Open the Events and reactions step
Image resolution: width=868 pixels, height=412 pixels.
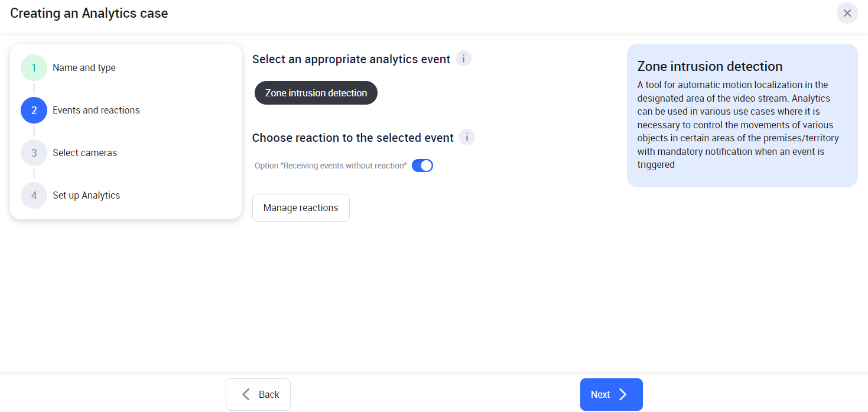(96, 111)
